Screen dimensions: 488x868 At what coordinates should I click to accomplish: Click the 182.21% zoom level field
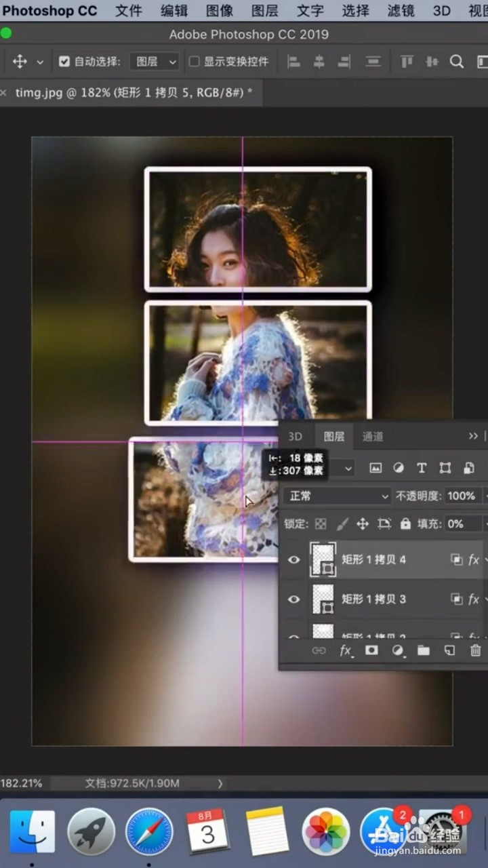click(22, 783)
